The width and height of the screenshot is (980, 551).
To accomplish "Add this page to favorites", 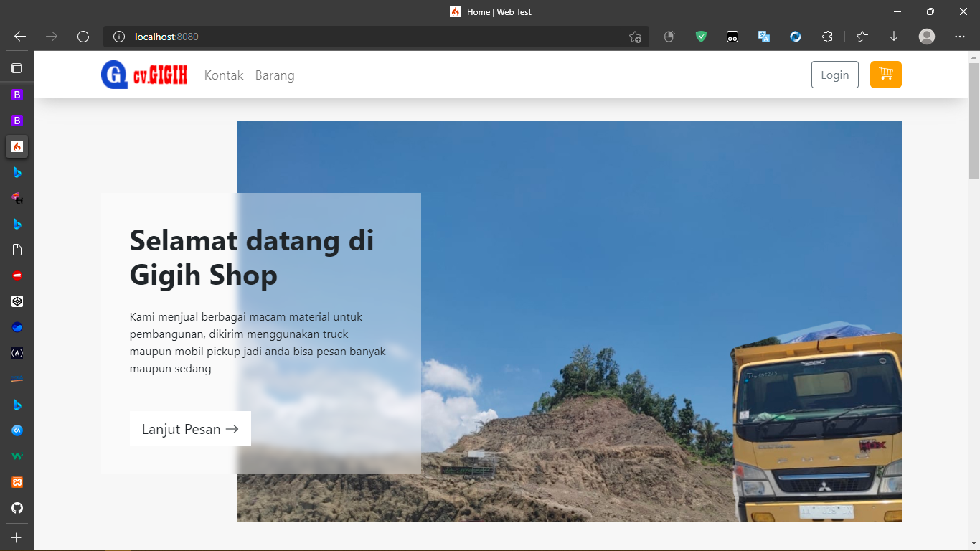I will coord(635,37).
